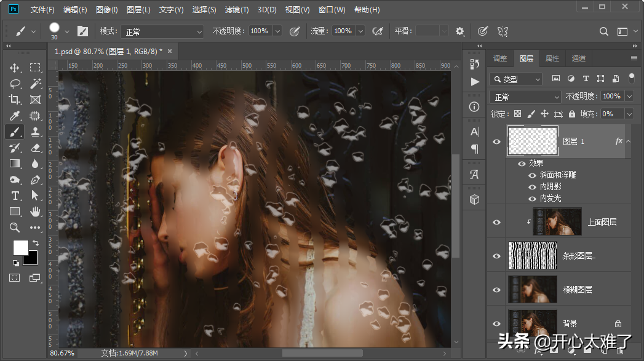Choose the Path Selection tool
644x361 pixels.
pyautogui.click(x=35, y=196)
